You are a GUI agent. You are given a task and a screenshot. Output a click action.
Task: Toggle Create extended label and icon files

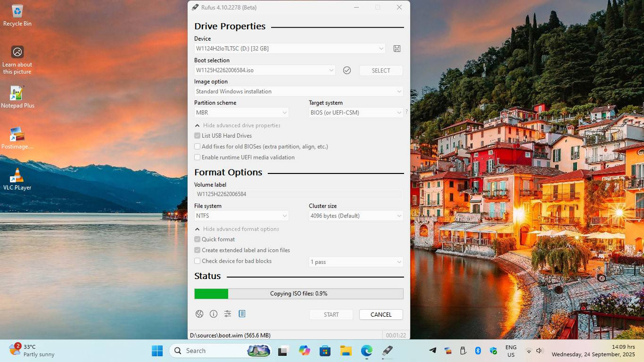(197, 250)
